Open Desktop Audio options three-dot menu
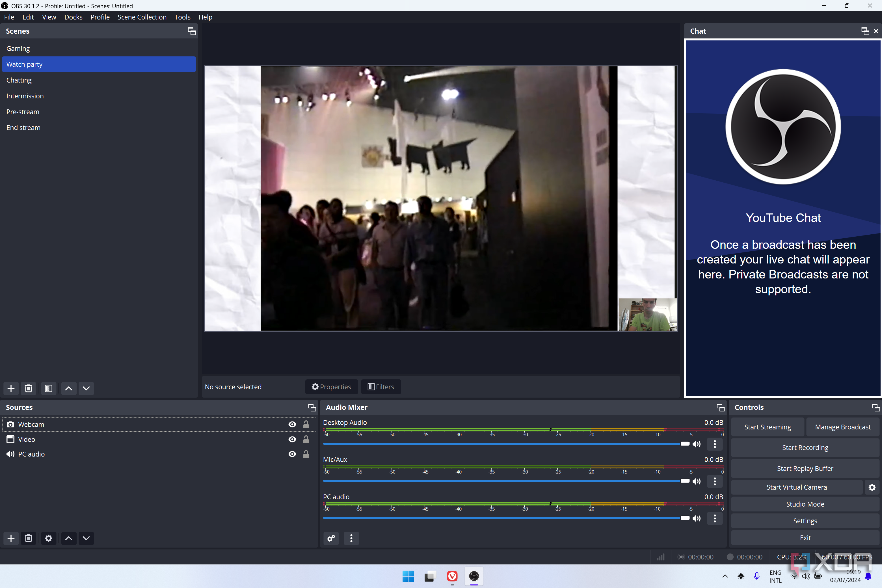Viewport: 882px width, 588px height. (715, 444)
